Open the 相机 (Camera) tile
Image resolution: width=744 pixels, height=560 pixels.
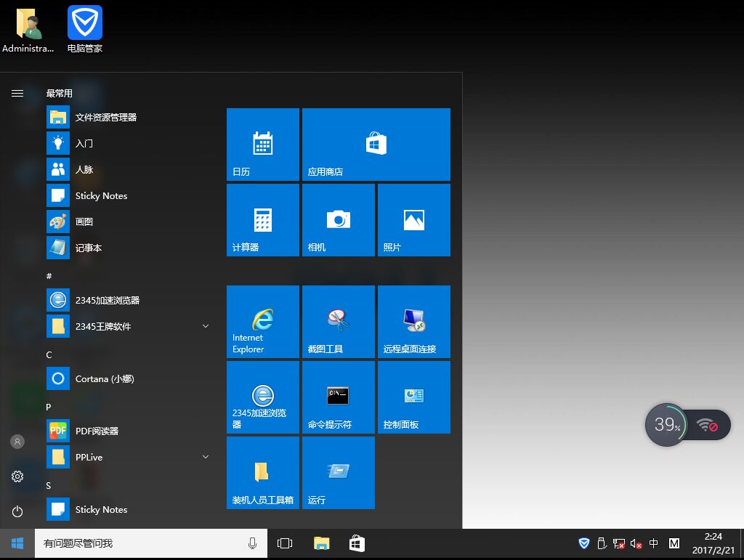tap(338, 220)
